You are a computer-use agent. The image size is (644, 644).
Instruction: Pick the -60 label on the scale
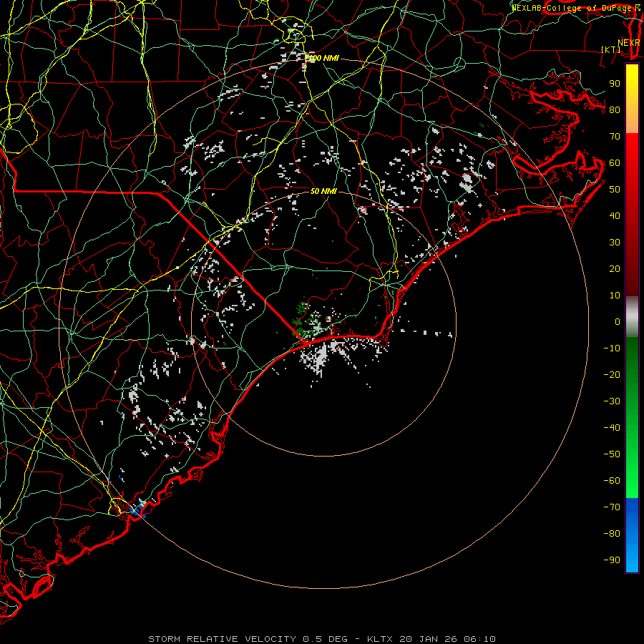coord(612,481)
